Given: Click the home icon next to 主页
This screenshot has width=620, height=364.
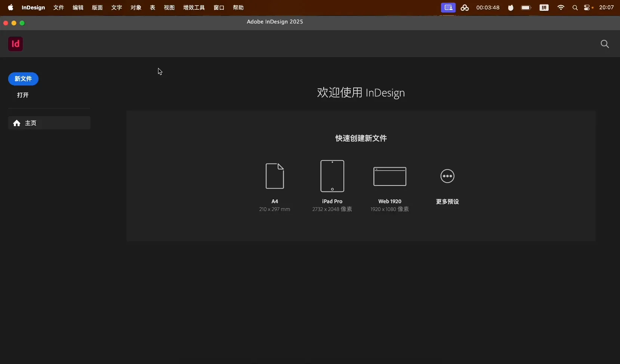Looking at the screenshot, I should [17, 123].
